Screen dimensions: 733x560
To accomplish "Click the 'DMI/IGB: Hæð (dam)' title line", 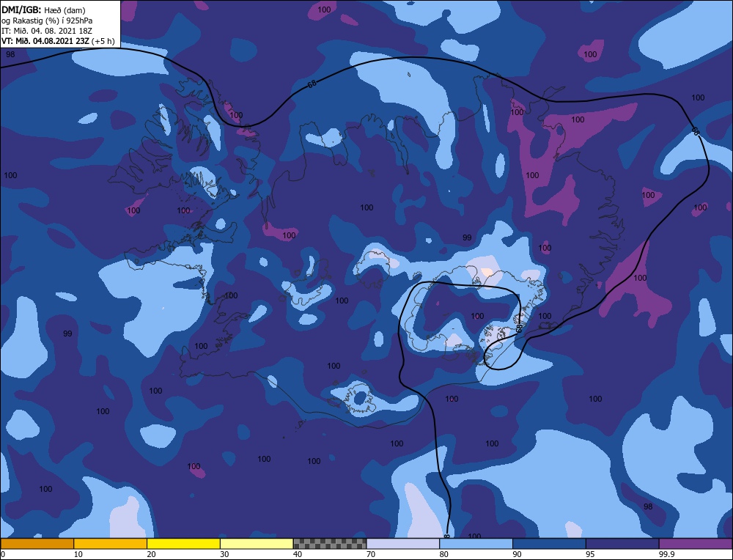I will (x=43, y=10).
